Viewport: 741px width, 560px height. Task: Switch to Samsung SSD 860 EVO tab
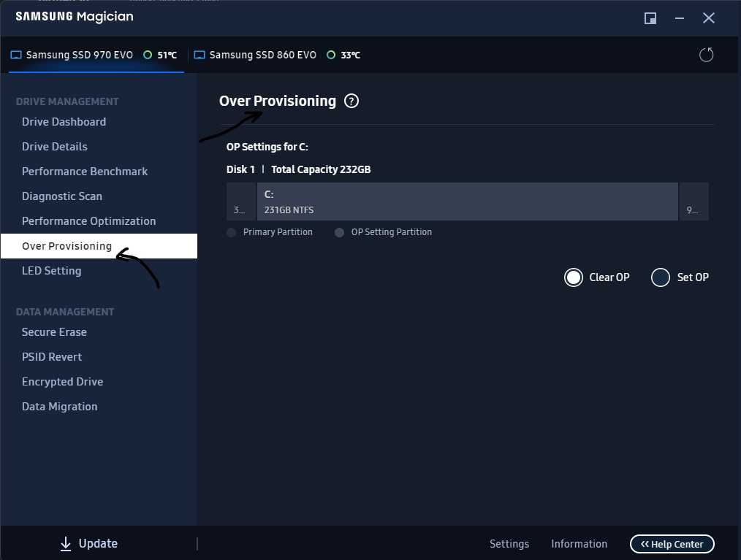pos(277,55)
